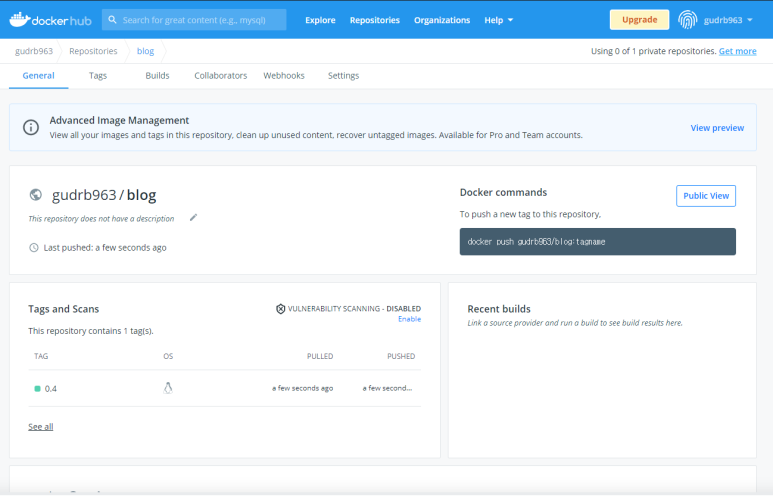Viewport: 773px width, 497px height.
Task: Click the Upgrade button
Action: [x=639, y=20]
